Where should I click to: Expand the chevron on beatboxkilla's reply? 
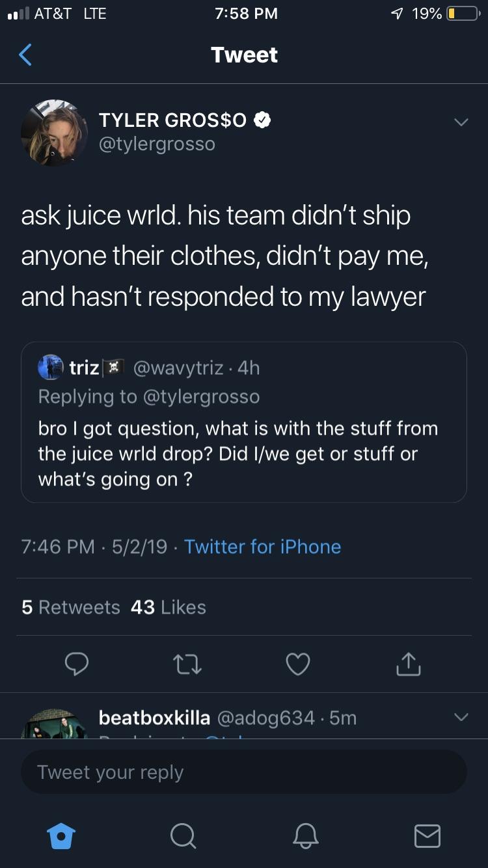tap(461, 717)
